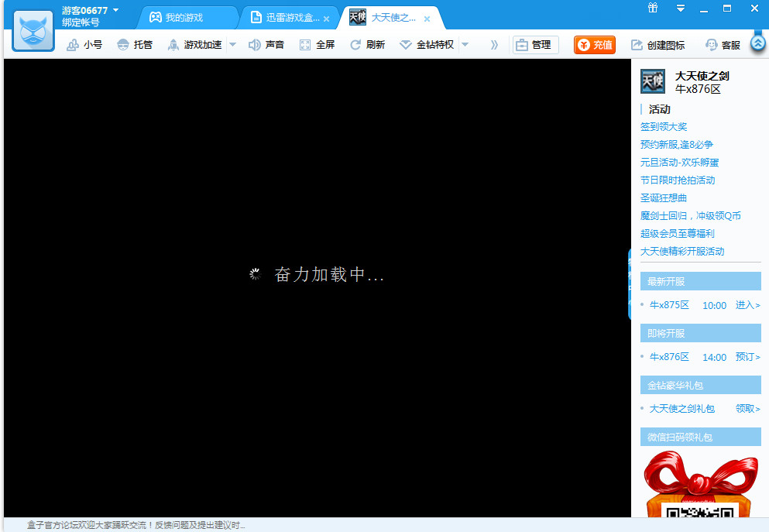Close the 迅雷游戏盒 tab
Screen dimensions: 769x532
click(326, 19)
